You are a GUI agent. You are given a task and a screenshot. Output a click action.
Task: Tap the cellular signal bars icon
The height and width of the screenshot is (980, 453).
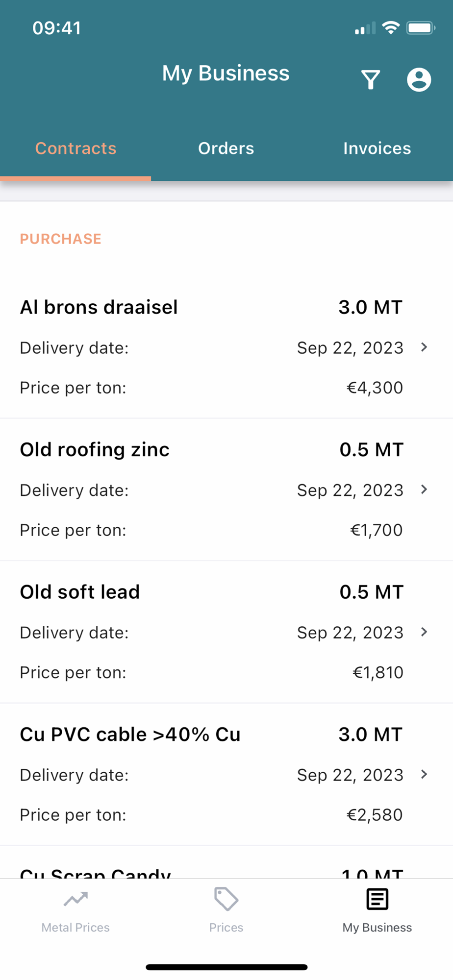[365, 29]
